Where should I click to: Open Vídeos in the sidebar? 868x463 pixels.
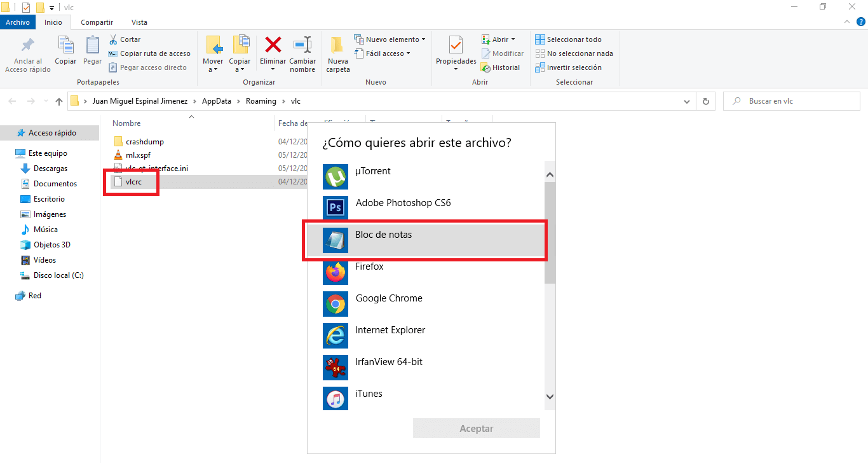(x=38, y=260)
